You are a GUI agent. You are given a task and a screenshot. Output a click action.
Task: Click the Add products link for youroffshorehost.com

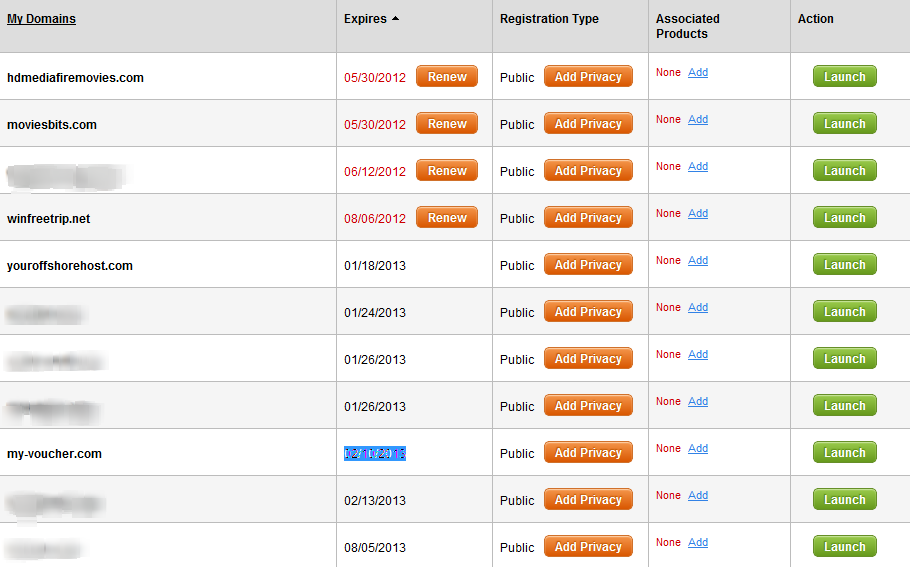[x=698, y=261]
